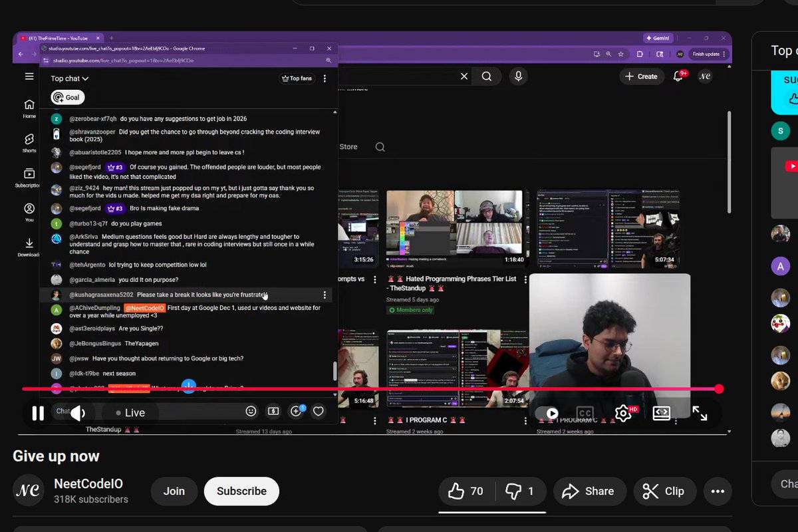Image resolution: width=798 pixels, height=532 pixels.
Task: Clear the streamed YouTube search box with X
Action: [x=464, y=76]
